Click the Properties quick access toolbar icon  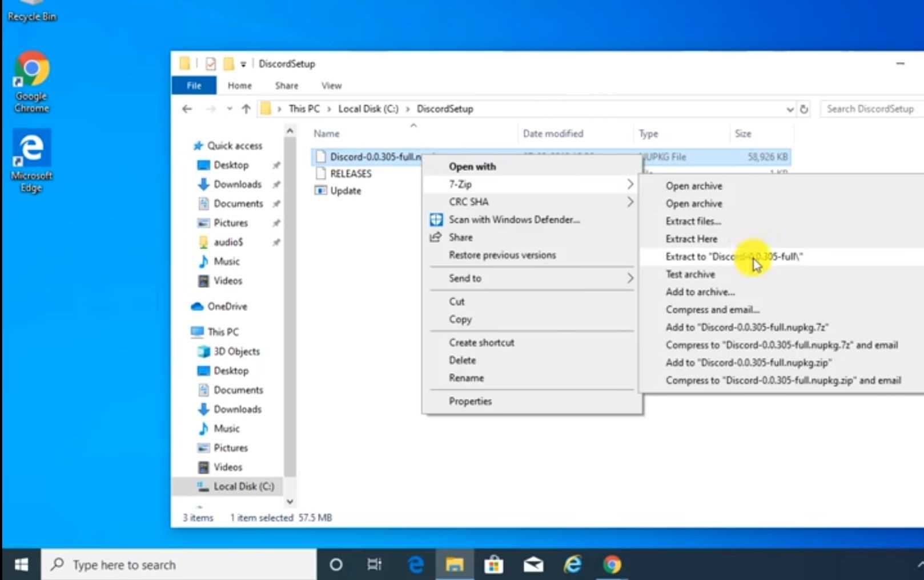pos(210,63)
